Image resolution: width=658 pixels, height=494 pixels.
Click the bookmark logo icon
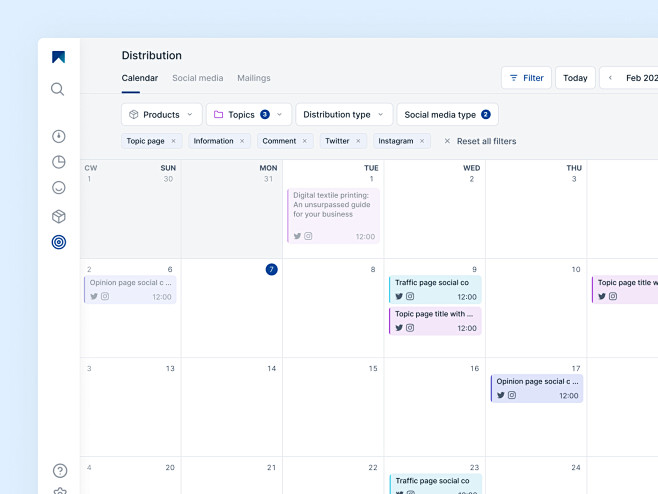click(58, 57)
